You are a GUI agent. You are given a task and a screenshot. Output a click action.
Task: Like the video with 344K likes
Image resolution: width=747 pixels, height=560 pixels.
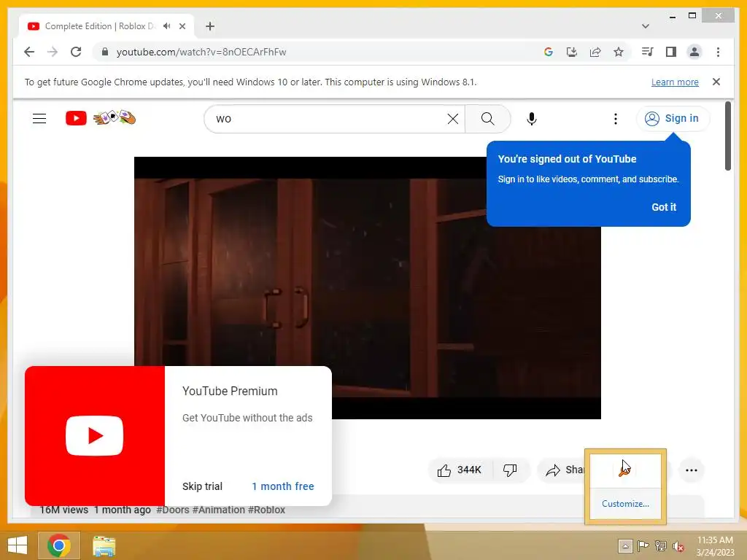pyautogui.click(x=460, y=470)
